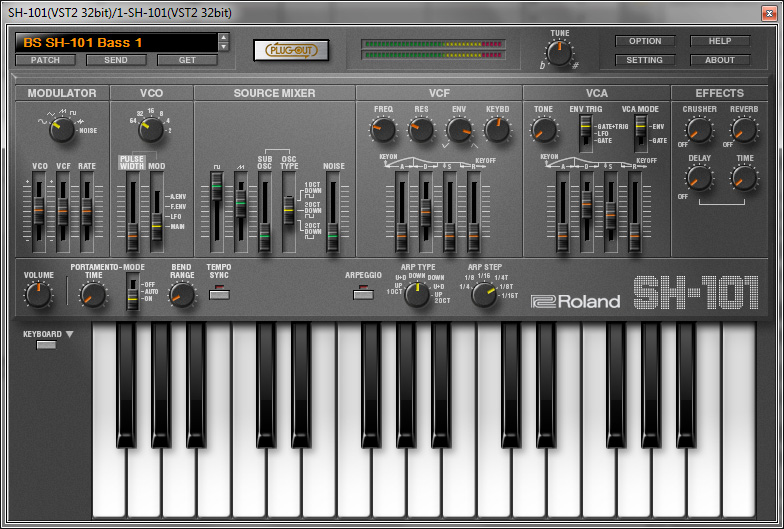Open the SETTING menu
The width and height of the screenshot is (784, 529).
click(645, 60)
